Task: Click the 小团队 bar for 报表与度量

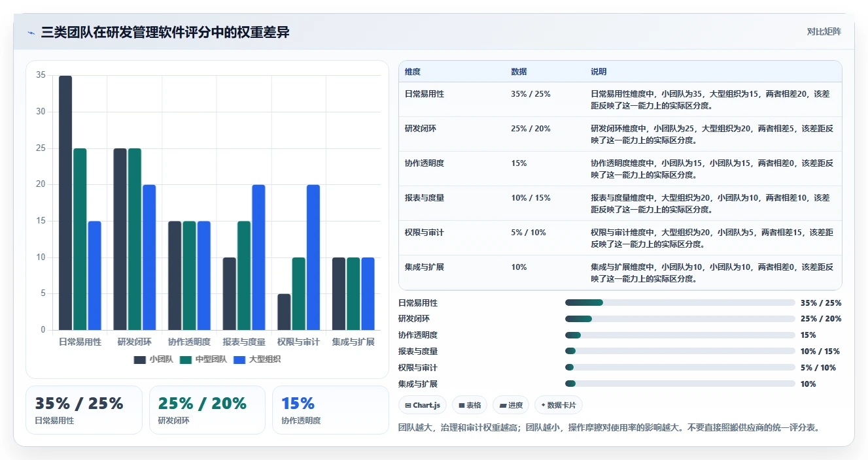Action: click(230, 294)
